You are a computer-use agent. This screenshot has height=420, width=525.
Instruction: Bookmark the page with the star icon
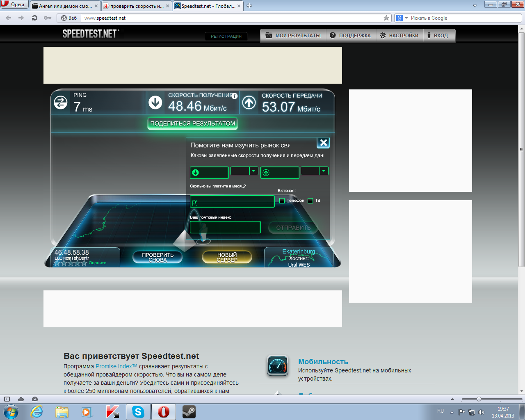coord(386,18)
